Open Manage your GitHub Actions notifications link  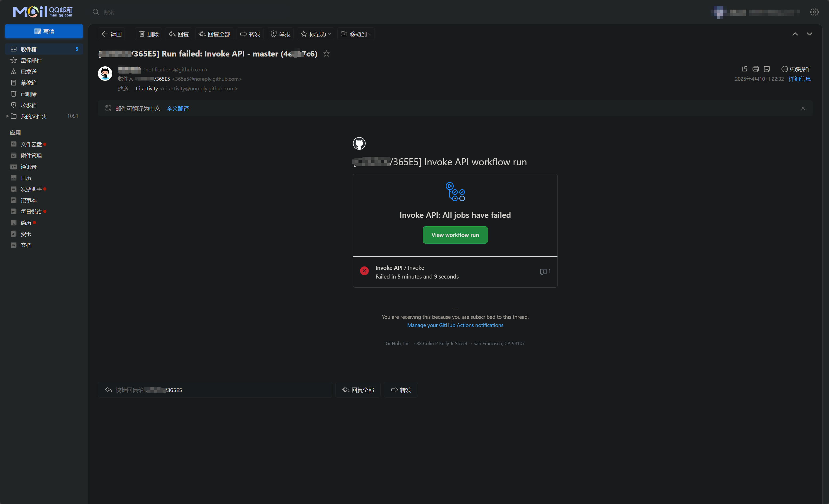click(455, 325)
